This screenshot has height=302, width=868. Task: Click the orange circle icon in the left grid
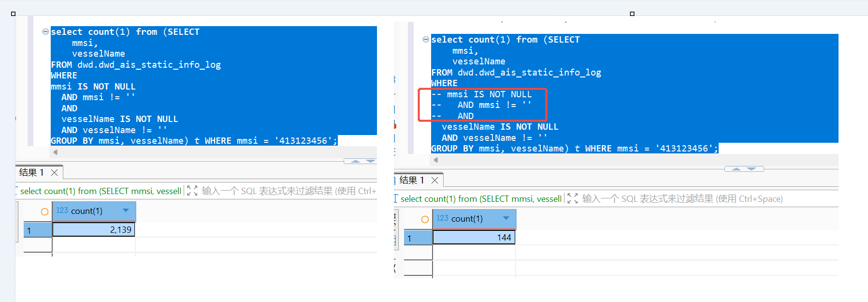click(x=44, y=211)
